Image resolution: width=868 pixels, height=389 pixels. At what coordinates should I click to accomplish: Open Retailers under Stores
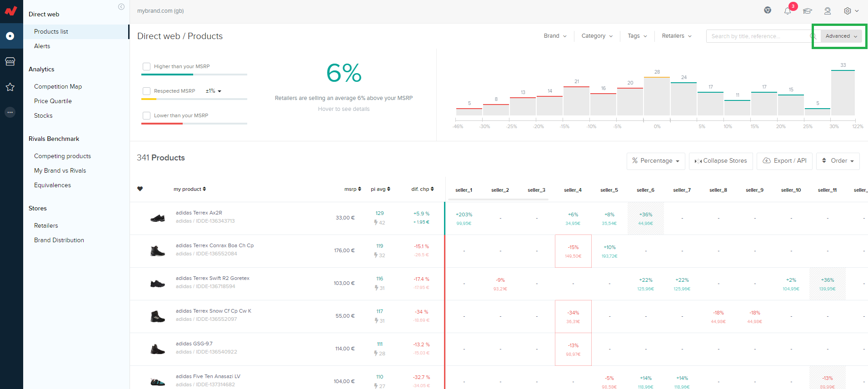click(x=46, y=225)
